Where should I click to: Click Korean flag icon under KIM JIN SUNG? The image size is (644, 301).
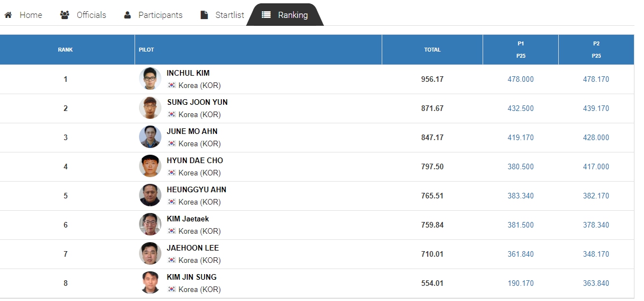(172, 289)
